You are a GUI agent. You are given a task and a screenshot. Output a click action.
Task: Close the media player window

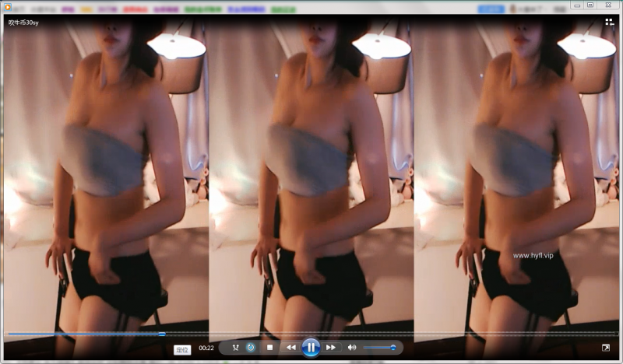tap(607, 5)
